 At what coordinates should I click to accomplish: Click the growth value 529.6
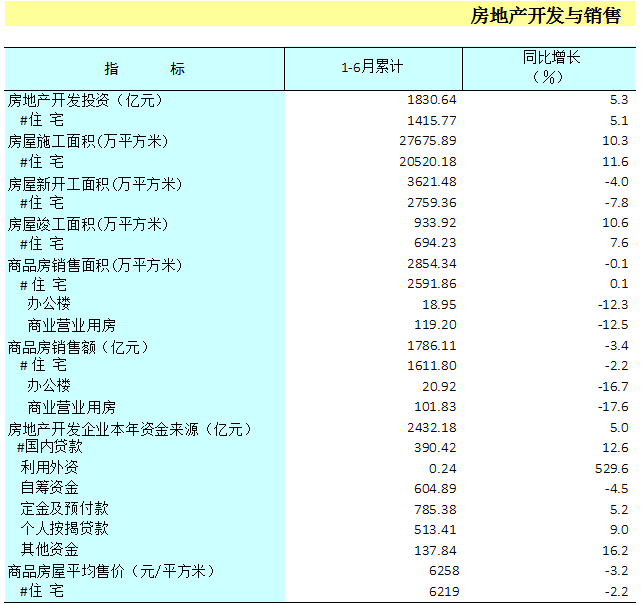610,468
